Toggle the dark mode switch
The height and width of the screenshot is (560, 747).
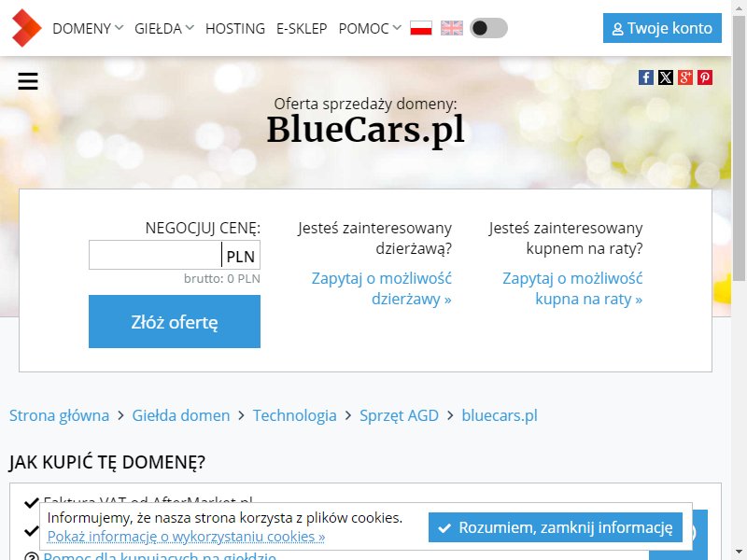tap(488, 28)
